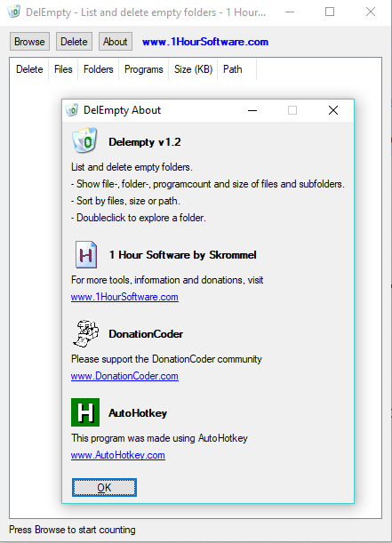This screenshot has height=543, width=392.
Task: Click the DelEmpty About title bar icon
Action: point(72,110)
